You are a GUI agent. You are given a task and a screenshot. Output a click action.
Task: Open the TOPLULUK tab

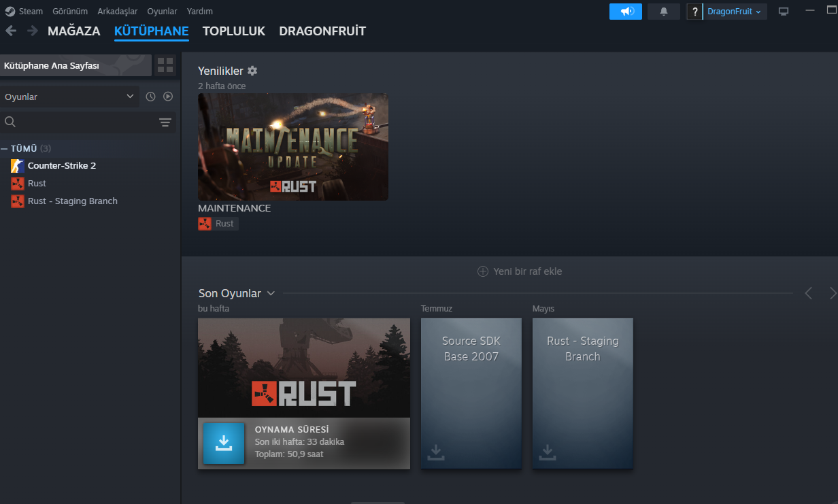point(234,31)
